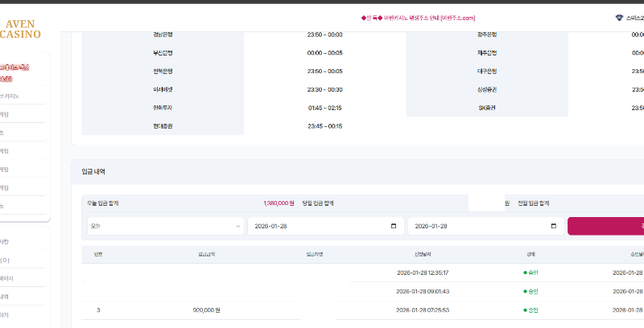Open the 입금 내역 section title
Image resolution: width=644 pixels, height=328 pixels.
93,171
